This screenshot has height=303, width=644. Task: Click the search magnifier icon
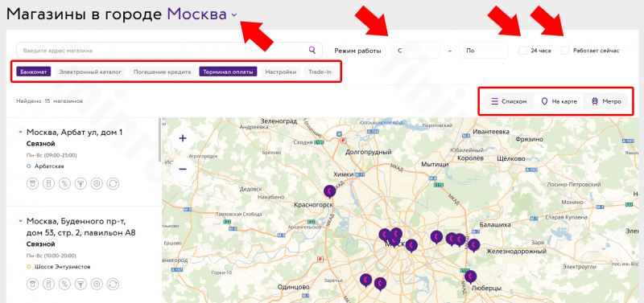tap(312, 51)
